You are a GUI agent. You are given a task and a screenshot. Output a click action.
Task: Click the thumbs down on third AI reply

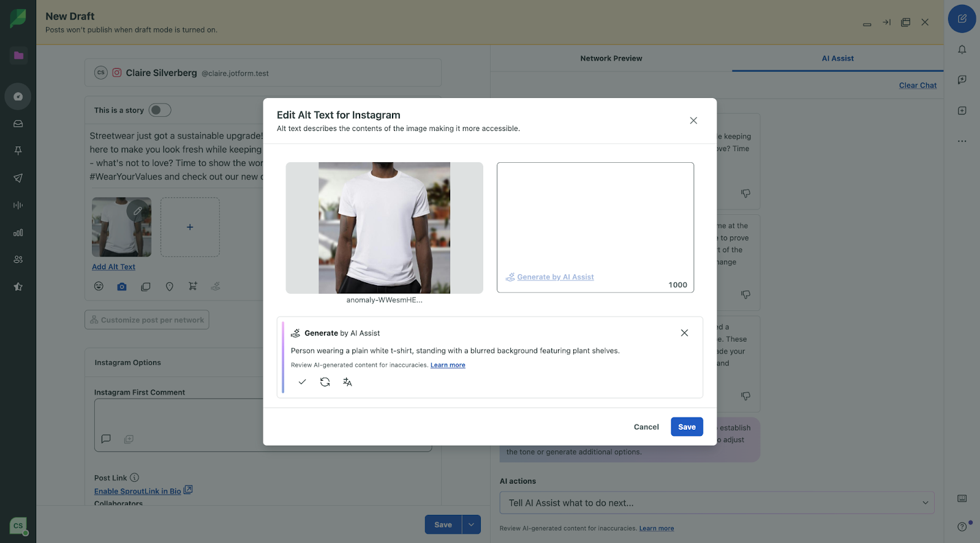pyautogui.click(x=745, y=396)
